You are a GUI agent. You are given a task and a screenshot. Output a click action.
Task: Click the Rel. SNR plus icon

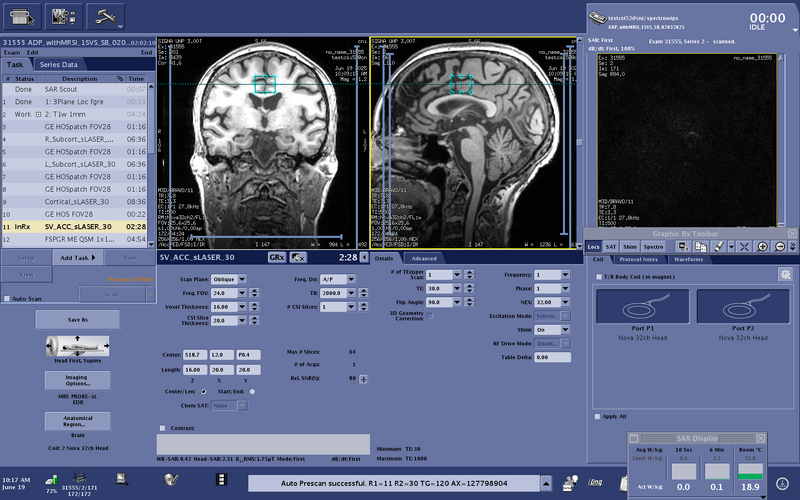[363, 379]
